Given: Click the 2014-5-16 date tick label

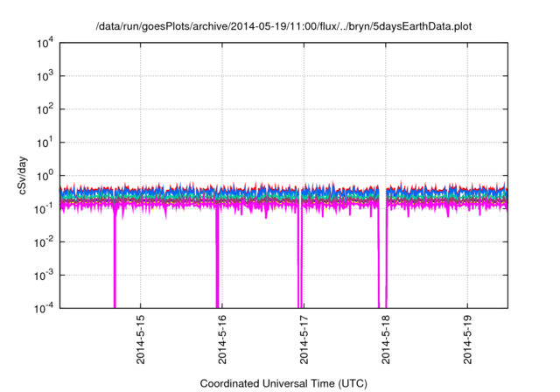Looking at the screenshot, I should 222,339.
